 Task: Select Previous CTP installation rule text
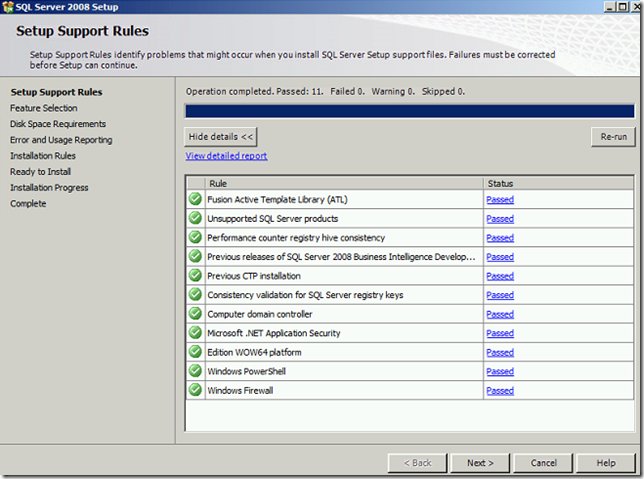point(254,276)
